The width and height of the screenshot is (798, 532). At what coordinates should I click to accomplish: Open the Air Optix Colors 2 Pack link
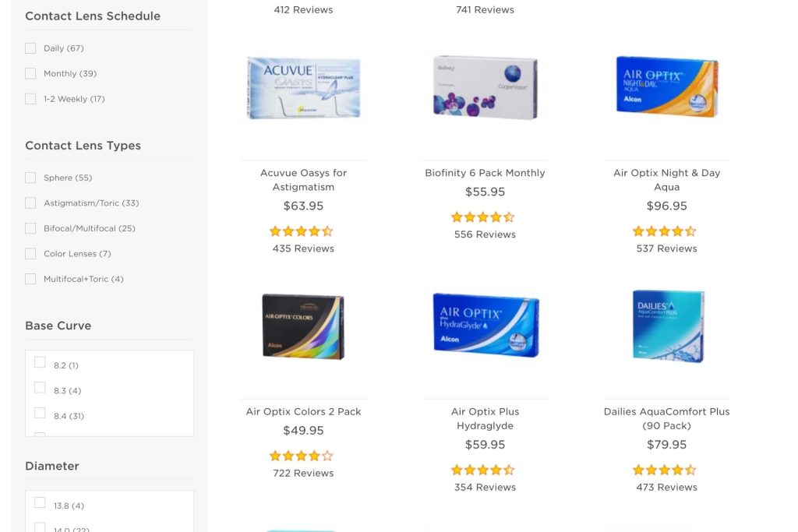303,411
